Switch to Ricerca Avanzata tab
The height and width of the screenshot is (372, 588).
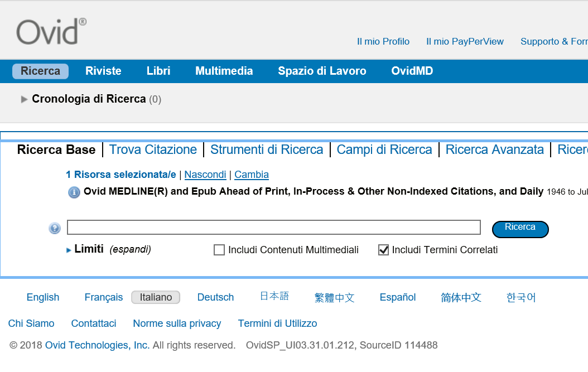pyautogui.click(x=494, y=149)
